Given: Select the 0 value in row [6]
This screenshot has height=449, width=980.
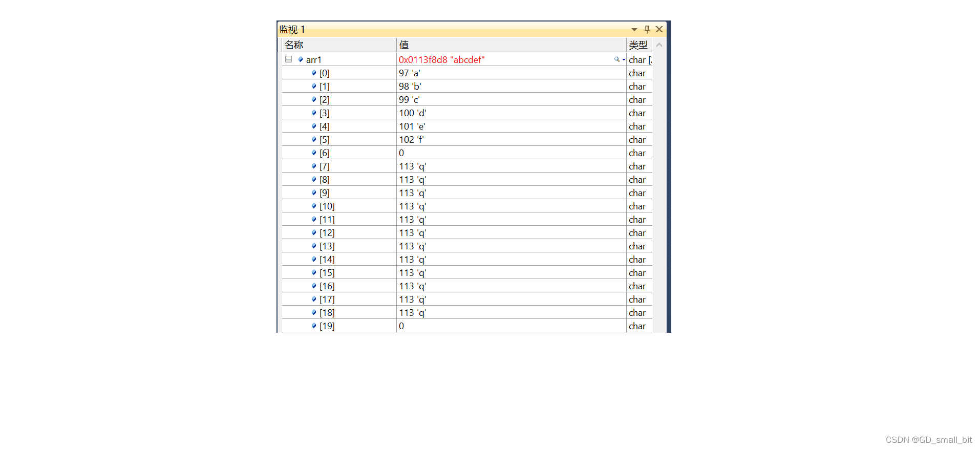Looking at the screenshot, I should [401, 153].
